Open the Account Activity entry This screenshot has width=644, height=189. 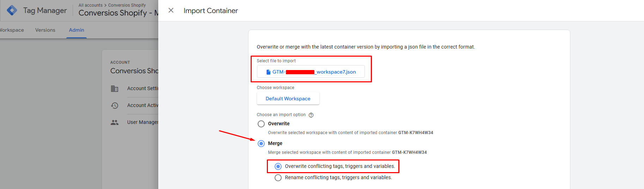pos(143,105)
